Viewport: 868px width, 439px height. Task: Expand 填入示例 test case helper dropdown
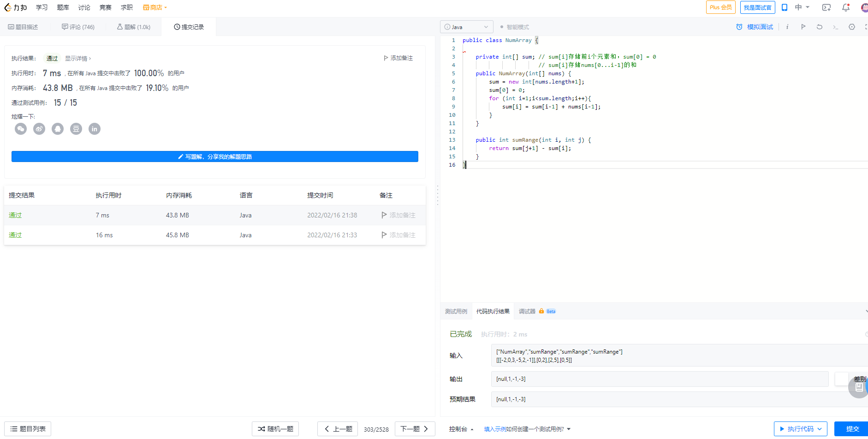[x=527, y=429]
